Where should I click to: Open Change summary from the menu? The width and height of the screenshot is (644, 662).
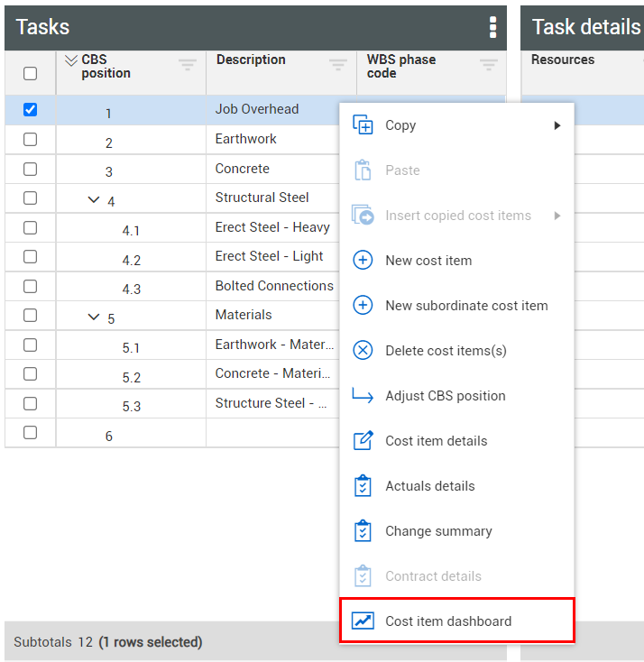pos(438,531)
